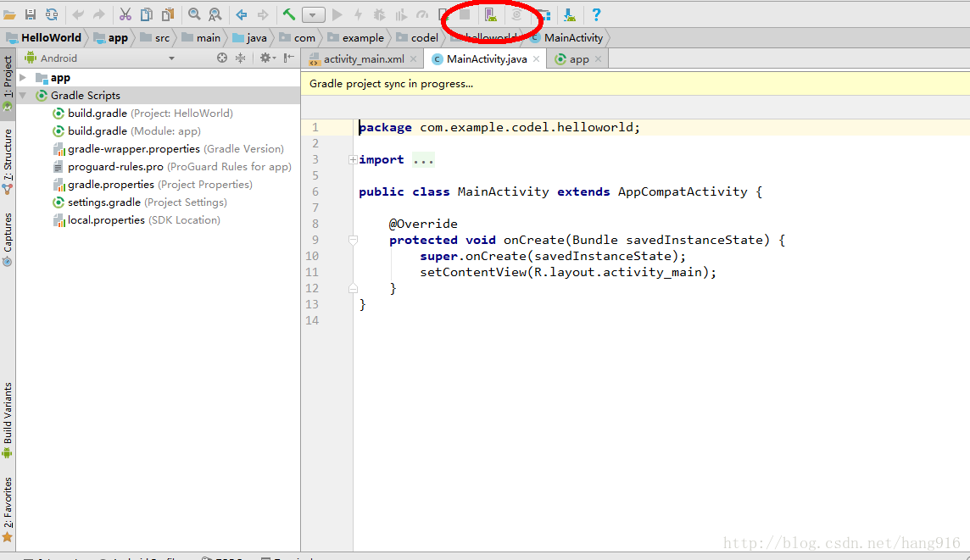The image size is (970, 560).
Task: Switch to the app editor tab
Action: click(579, 58)
